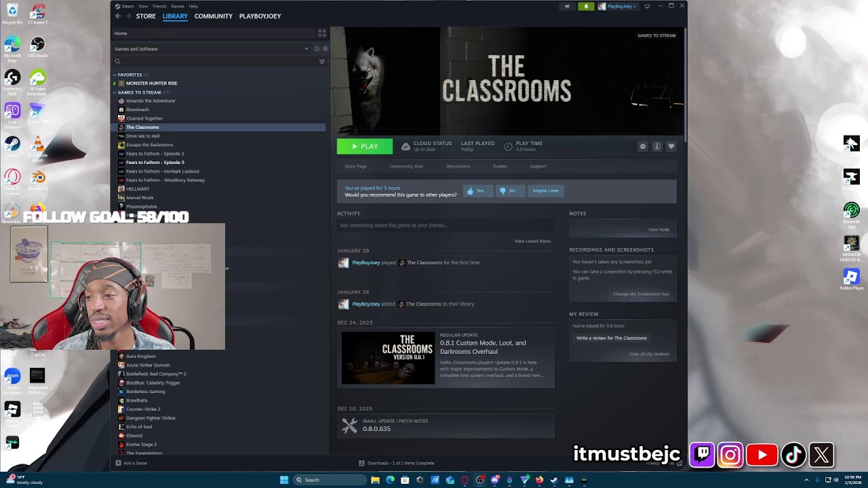Open the Discussions link
Screen dimensions: 868x488
coord(458,166)
